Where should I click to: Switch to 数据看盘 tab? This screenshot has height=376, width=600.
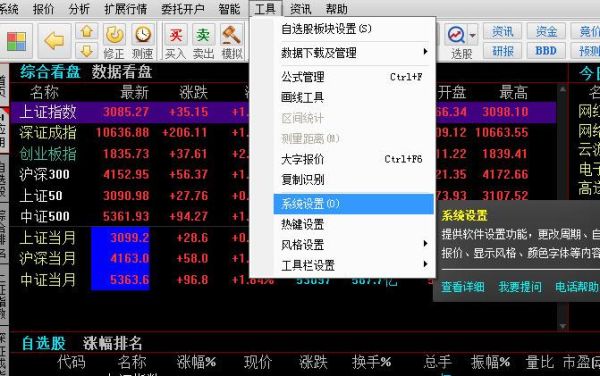(x=122, y=72)
